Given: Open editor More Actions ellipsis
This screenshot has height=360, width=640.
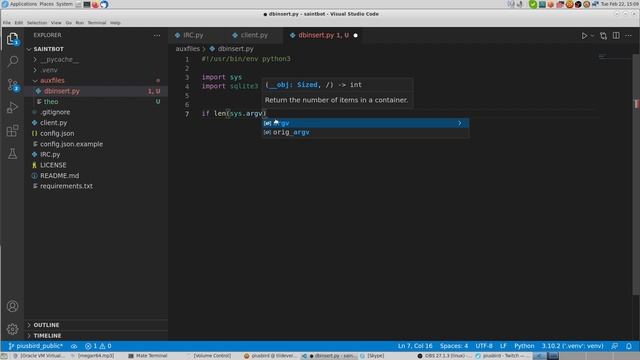Looking at the screenshot, I should [x=628, y=36].
